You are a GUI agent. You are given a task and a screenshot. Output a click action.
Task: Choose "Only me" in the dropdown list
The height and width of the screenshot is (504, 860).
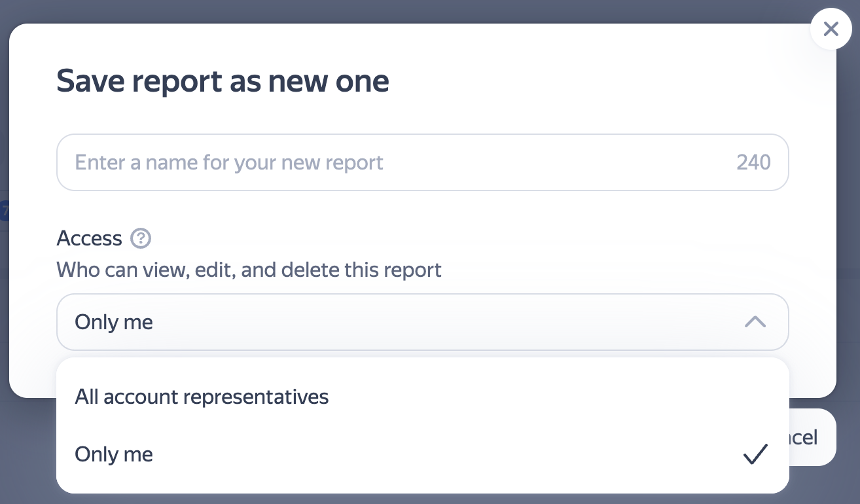(x=114, y=454)
